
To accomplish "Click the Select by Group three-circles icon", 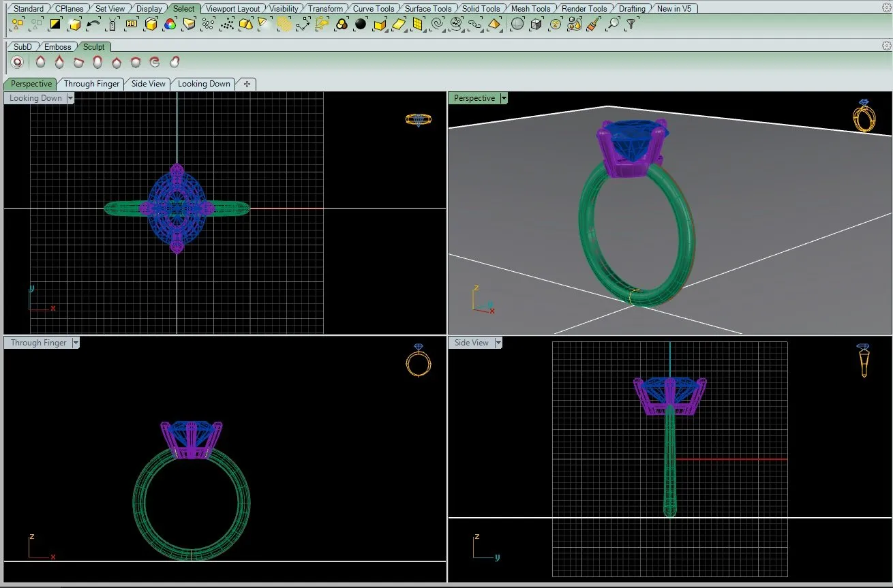I will (x=342, y=24).
